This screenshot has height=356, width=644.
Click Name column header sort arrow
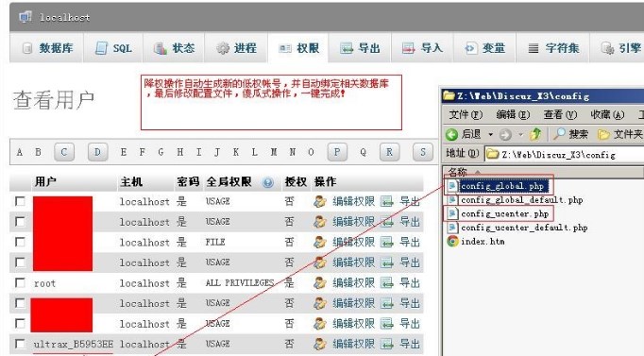click(x=478, y=171)
